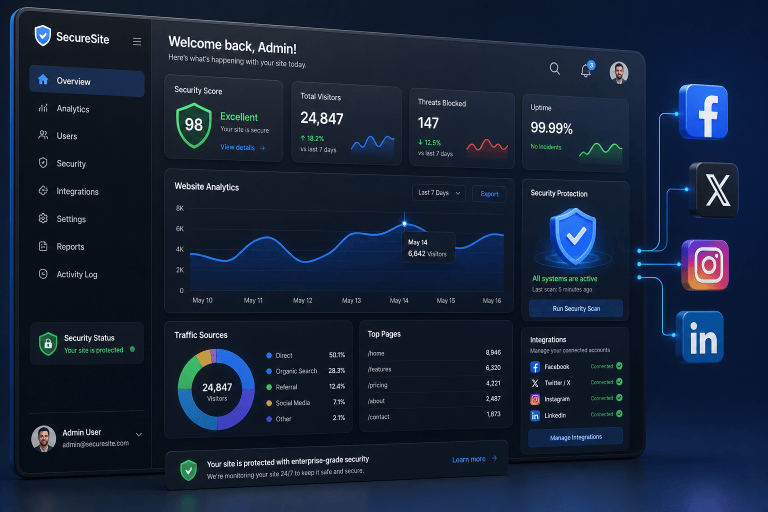Screen dimensions: 768x512
Task: Open the search magnifier icon
Action: tap(554, 68)
